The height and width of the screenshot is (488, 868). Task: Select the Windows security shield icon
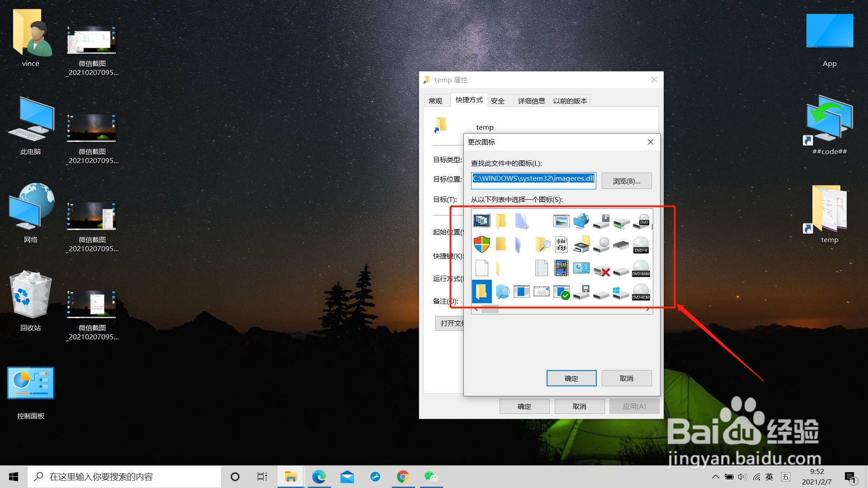[x=482, y=244]
